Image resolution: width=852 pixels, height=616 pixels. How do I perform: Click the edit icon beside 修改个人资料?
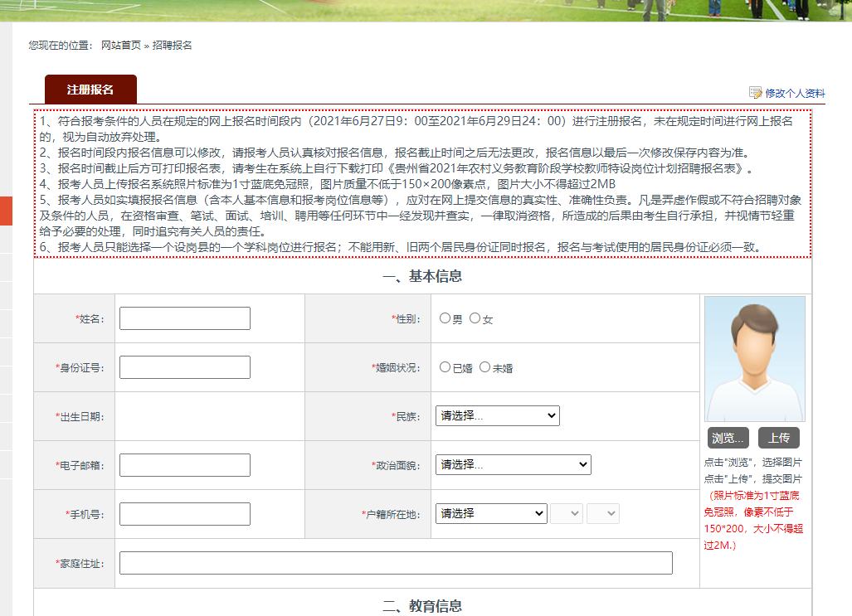pyautogui.click(x=755, y=93)
